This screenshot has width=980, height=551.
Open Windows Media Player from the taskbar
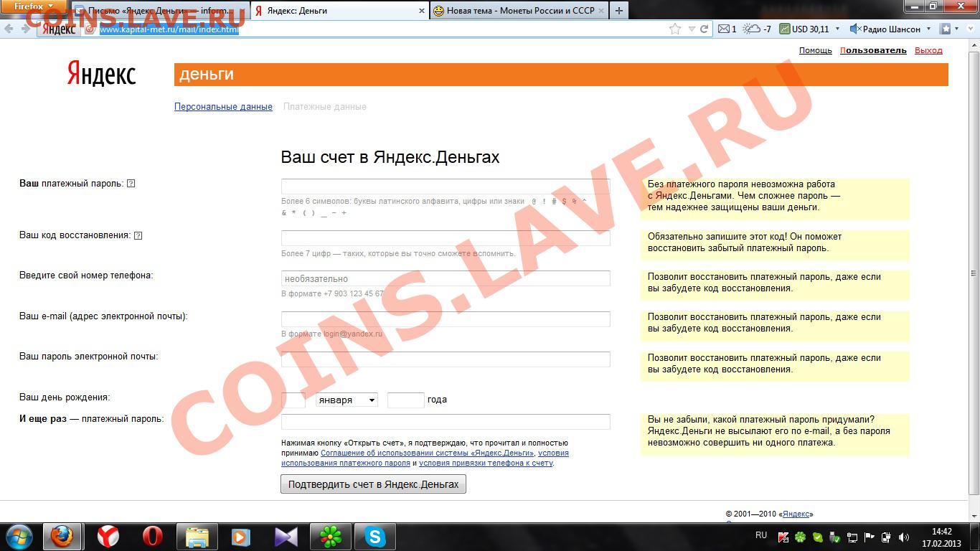[241, 537]
